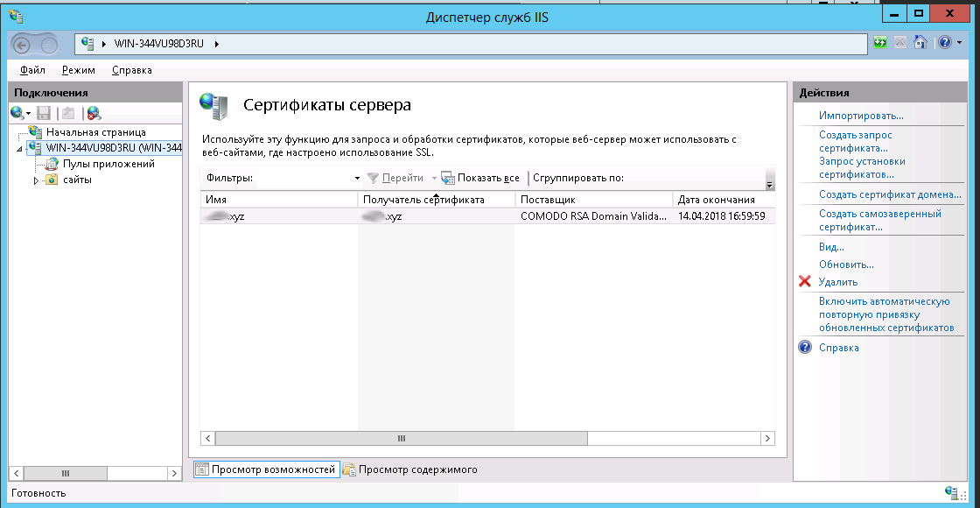Click the forward navigation arrow button
The width and height of the screenshot is (980, 508).
tap(49, 45)
